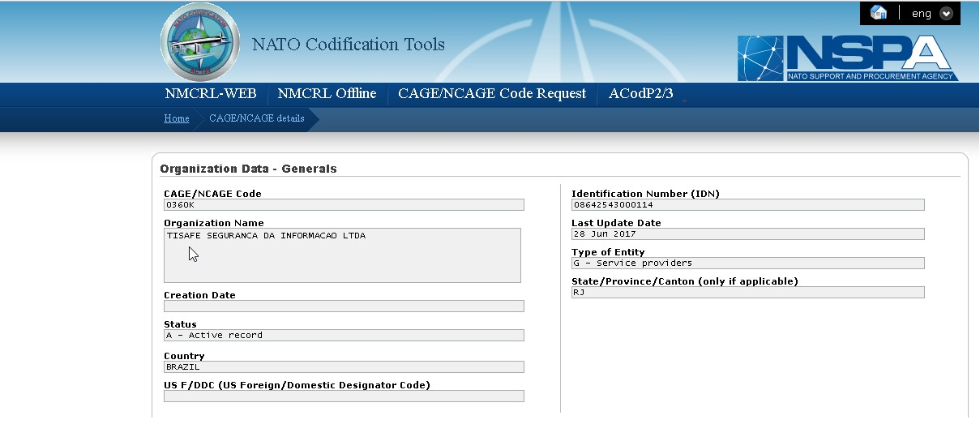Open the NMCRL Offline menu item
Viewport: 980px width, 437px height.
(x=327, y=94)
